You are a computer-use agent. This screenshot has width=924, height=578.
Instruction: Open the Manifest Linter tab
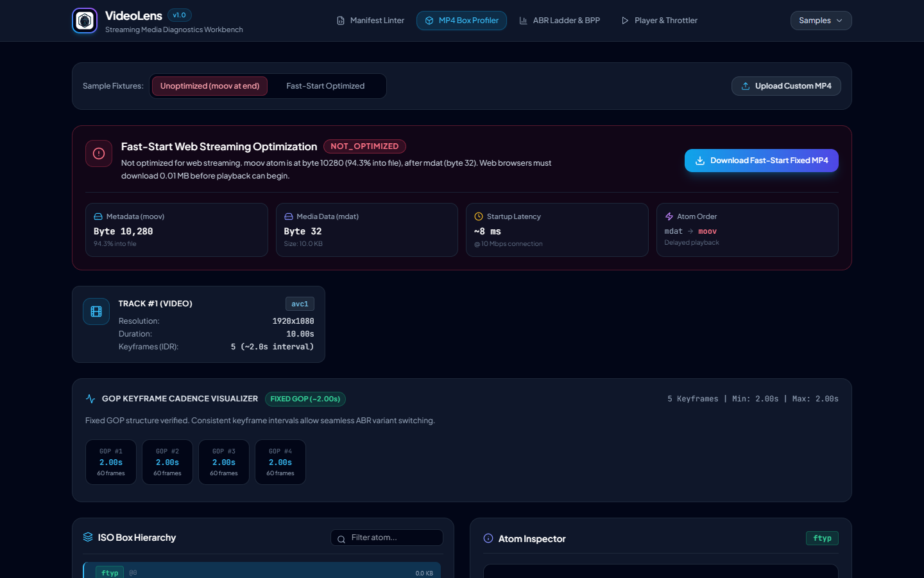pyautogui.click(x=370, y=21)
